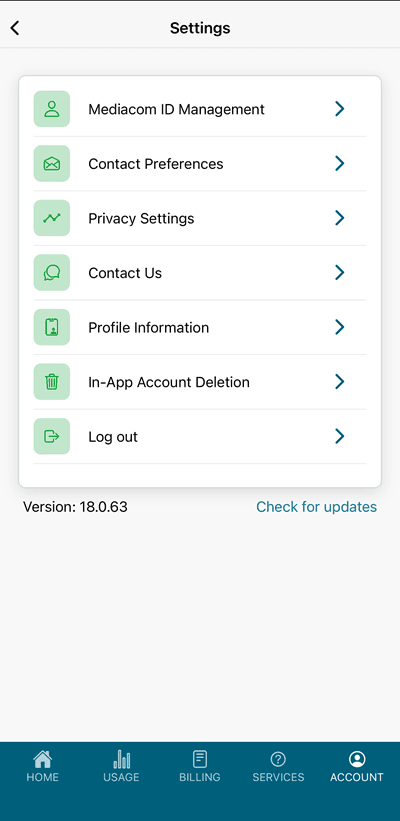Open the Profile Information row label
Screen dimensions: 400x821
pyautogui.click(x=149, y=328)
